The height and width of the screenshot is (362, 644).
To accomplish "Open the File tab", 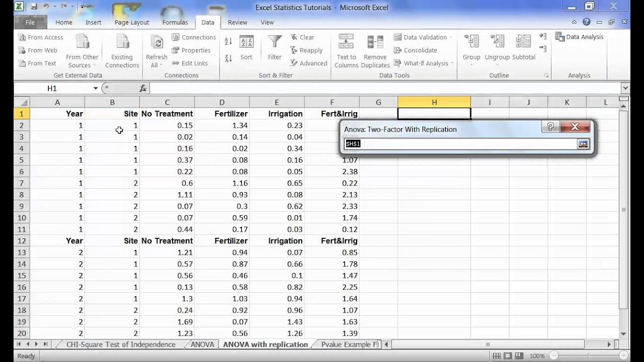I will tap(30, 22).
